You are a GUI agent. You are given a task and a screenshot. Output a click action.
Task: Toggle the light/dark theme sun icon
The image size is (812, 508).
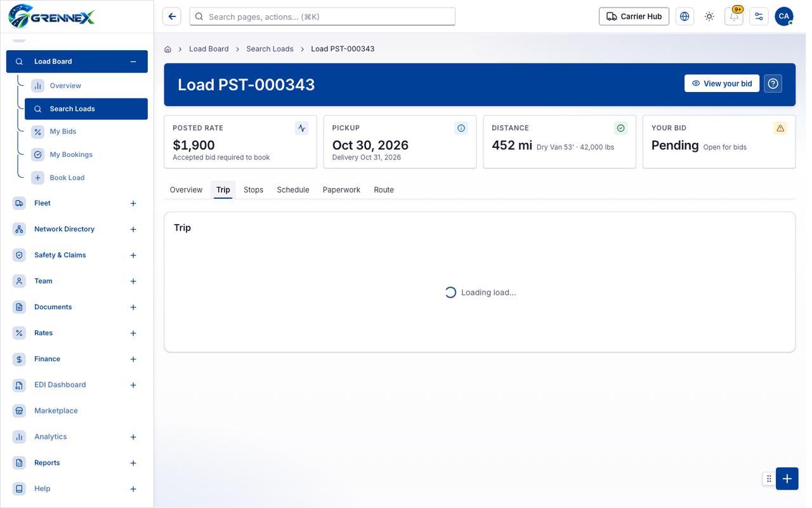[709, 17]
